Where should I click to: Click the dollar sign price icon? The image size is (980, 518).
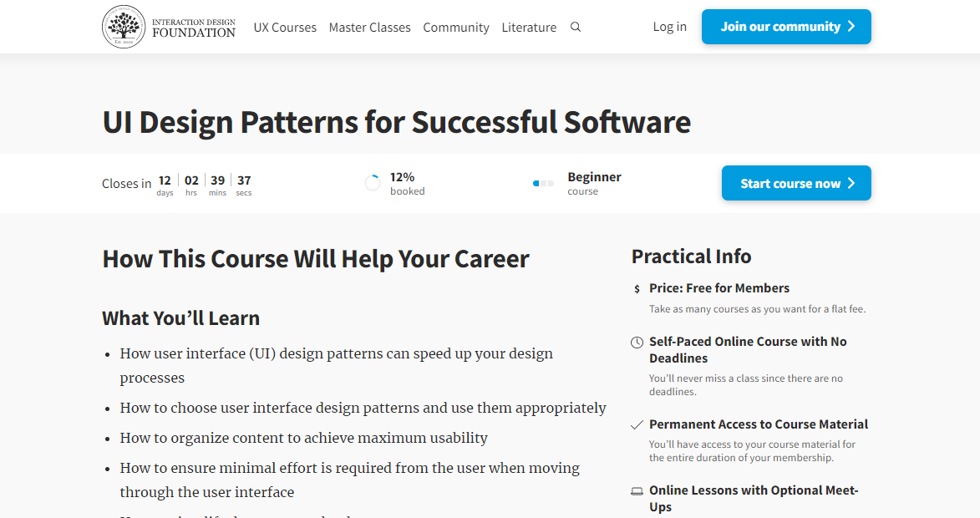pos(637,289)
